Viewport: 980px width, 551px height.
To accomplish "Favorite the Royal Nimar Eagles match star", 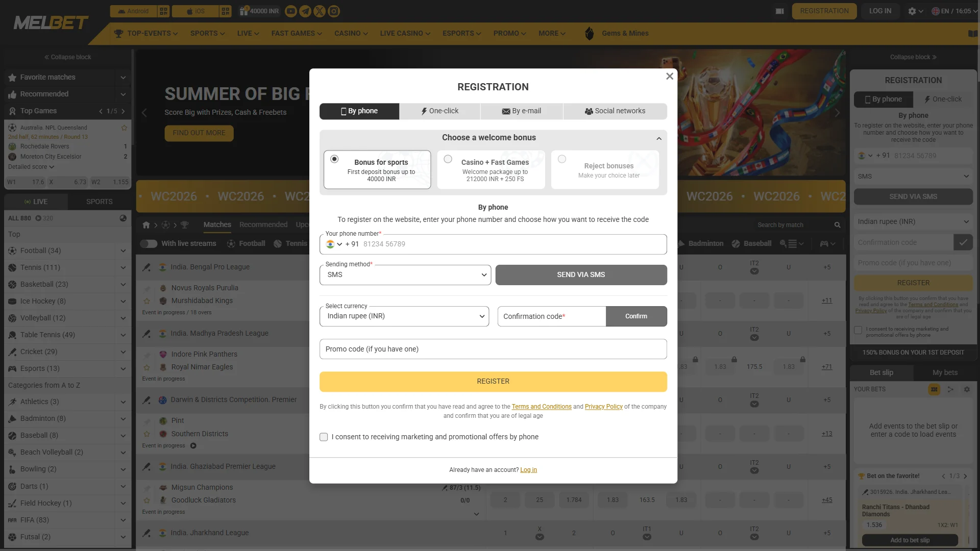I will point(147,367).
